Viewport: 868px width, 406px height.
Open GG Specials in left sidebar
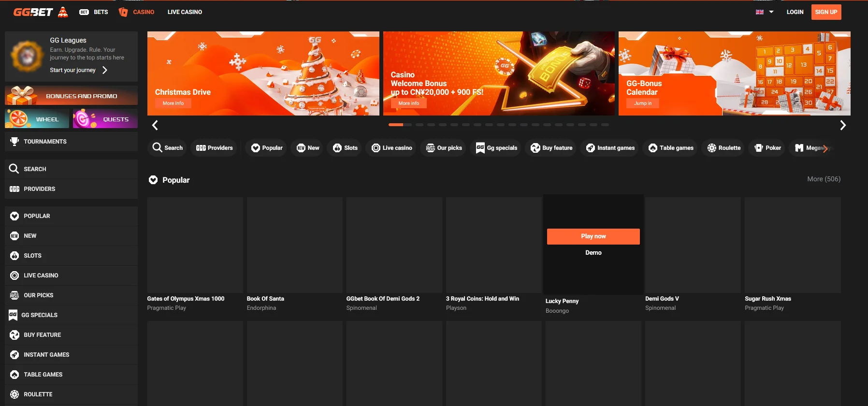click(39, 315)
